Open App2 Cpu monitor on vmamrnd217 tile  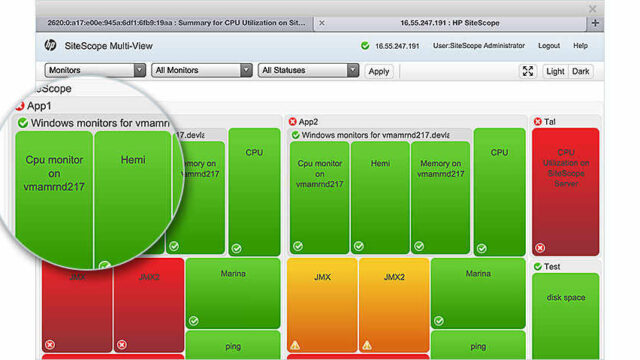tap(319, 198)
